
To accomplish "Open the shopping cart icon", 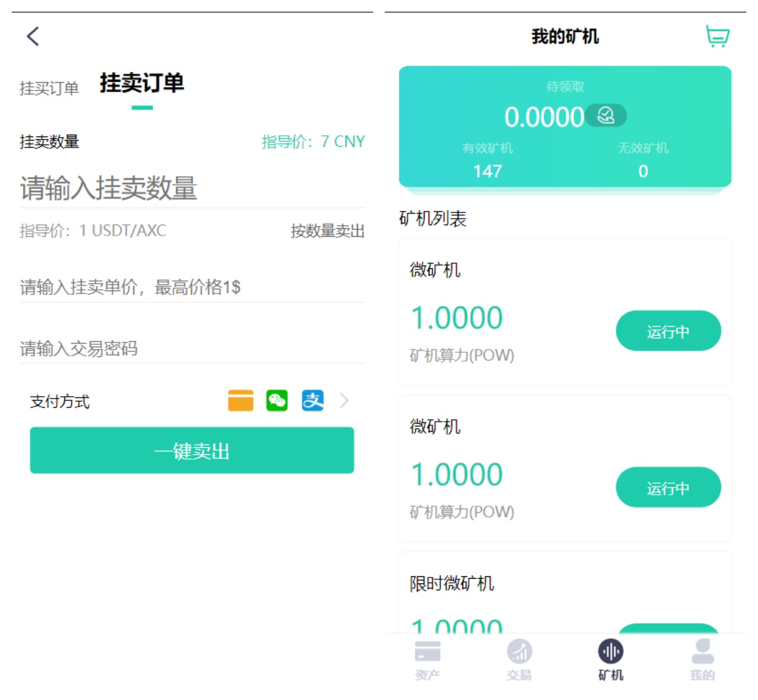I will pos(717,36).
